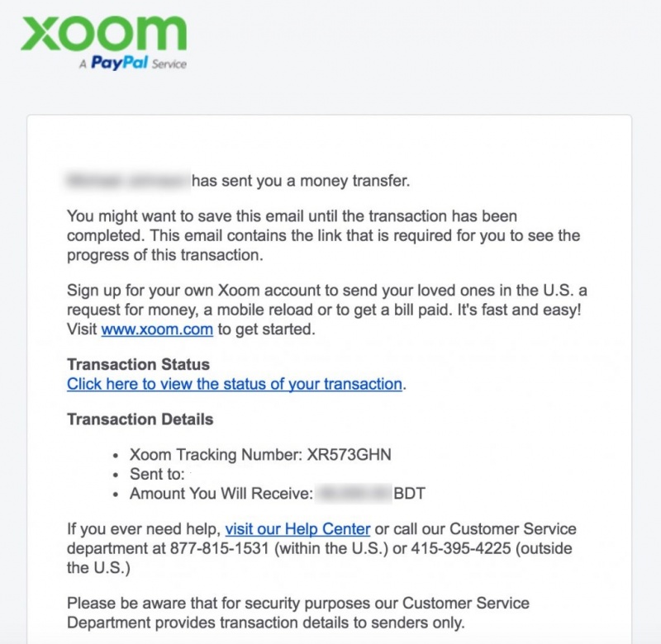The image size is (661, 644).
Task: Click the 'Sign up for your own Xoom account' paragraph
Action: click(327, 310)
